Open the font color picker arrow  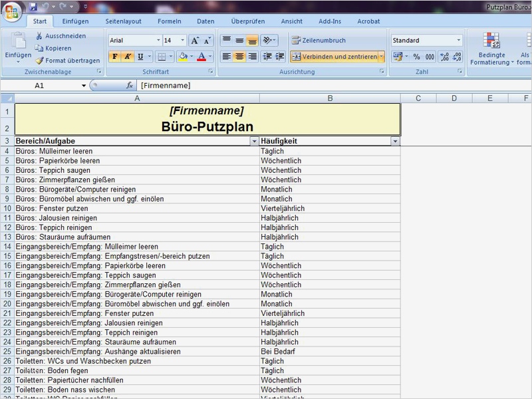tap(209, 56)
